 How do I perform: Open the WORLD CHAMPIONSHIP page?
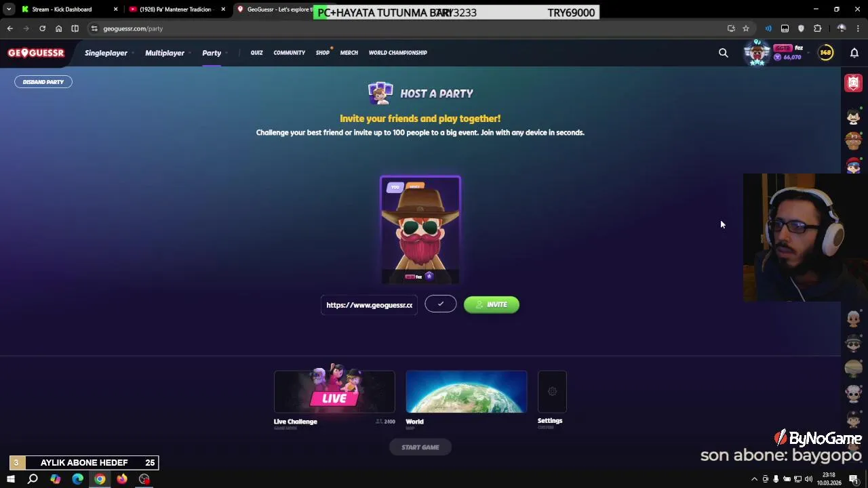click(x=398, y=53)
